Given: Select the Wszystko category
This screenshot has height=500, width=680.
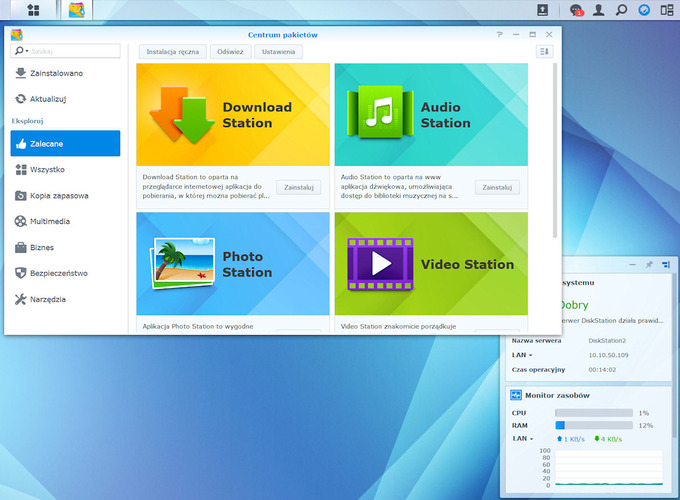Looking at the screenshot, I should tap(65, 170).
